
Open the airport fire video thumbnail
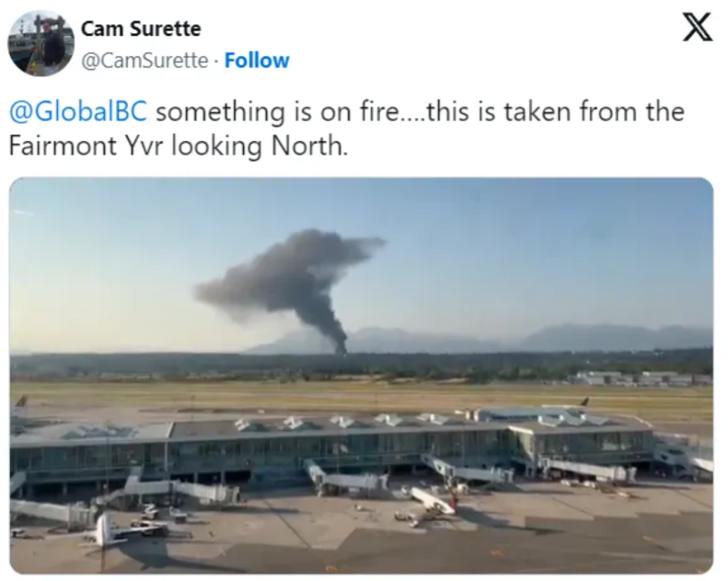pyautogui.click(x=361, y=375)
